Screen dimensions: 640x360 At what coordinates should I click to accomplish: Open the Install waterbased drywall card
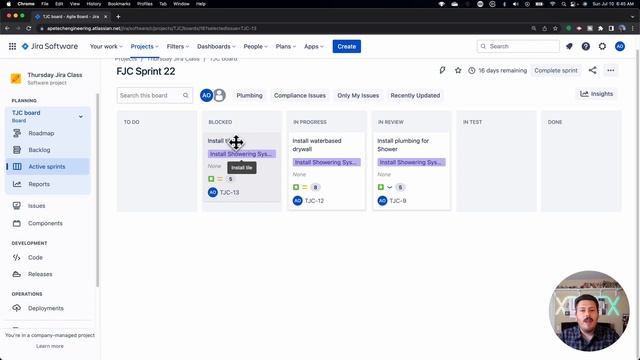(326, 171)
